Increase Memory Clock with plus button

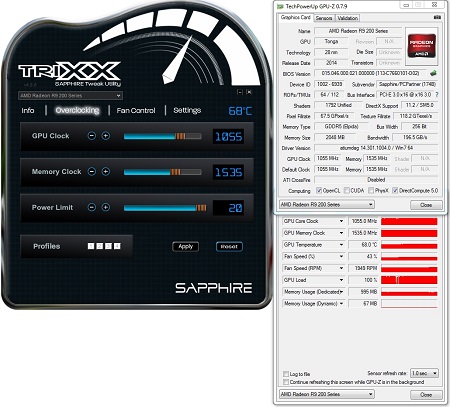[x=106, y=171]
